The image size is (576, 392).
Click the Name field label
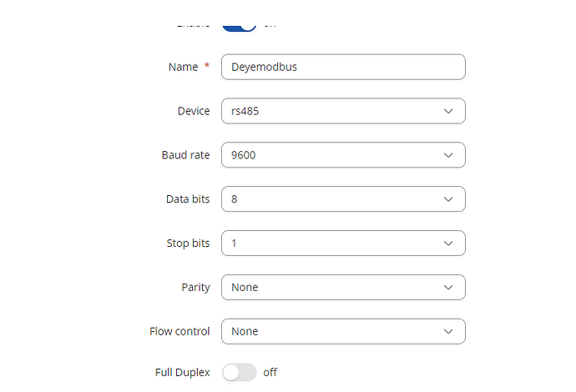point(183,67)
